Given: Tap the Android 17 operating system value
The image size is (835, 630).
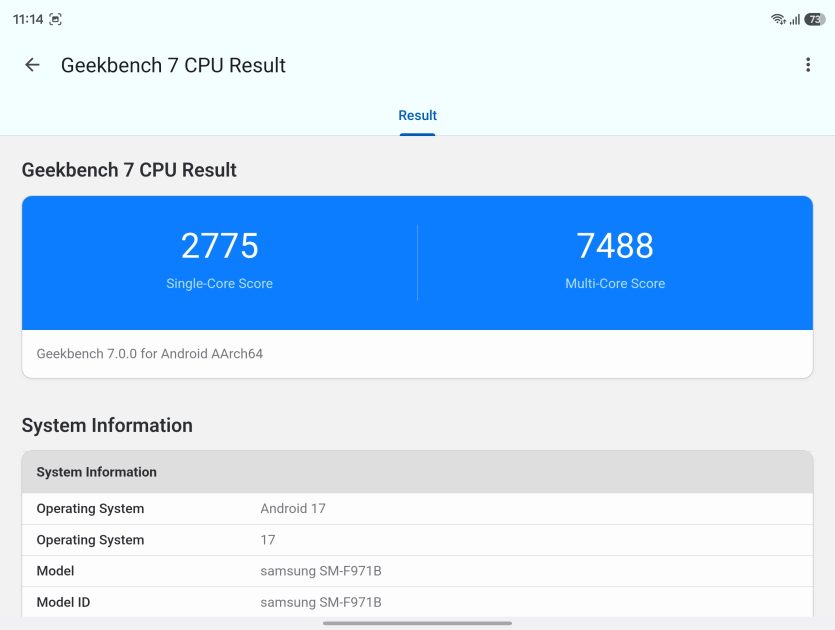Looking at the screenshot, I should click(293, 509).
